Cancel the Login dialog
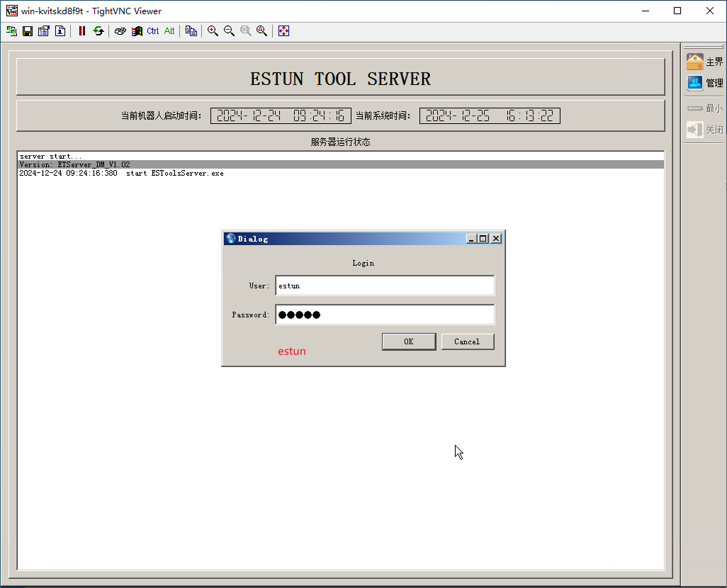The height and width of the screenshot is (588, 727). point(468,341)
